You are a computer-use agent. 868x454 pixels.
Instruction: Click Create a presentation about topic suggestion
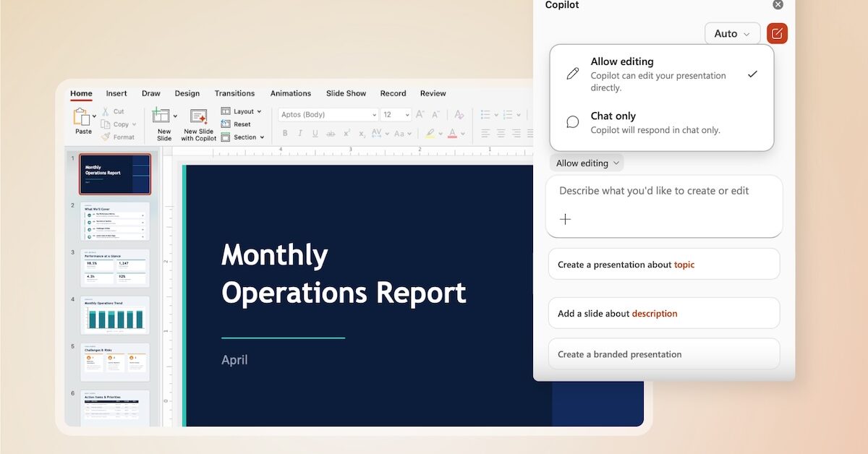[663, 265]
